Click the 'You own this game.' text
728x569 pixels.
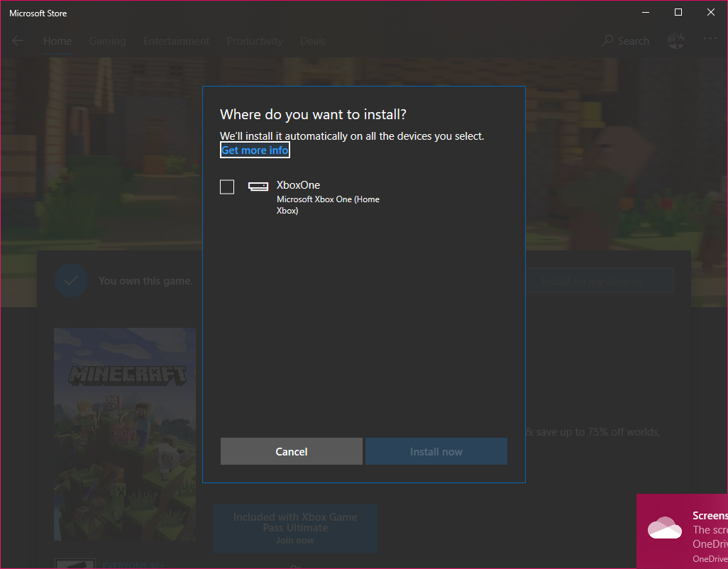[x=145, y=281]
